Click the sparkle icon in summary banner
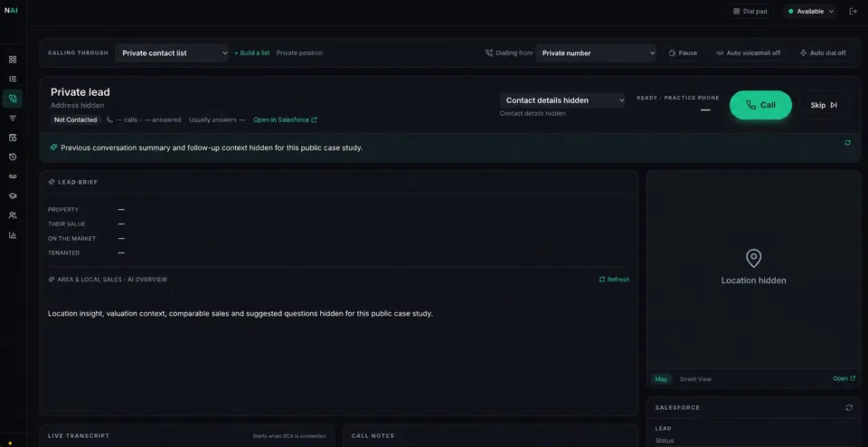 click(x=53, y=147)
